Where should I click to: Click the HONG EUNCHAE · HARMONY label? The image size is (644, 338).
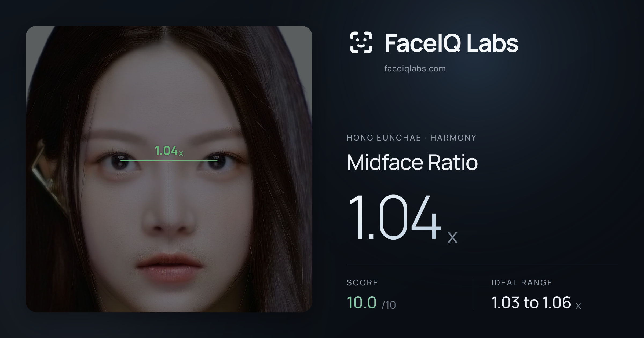[411, 138]
